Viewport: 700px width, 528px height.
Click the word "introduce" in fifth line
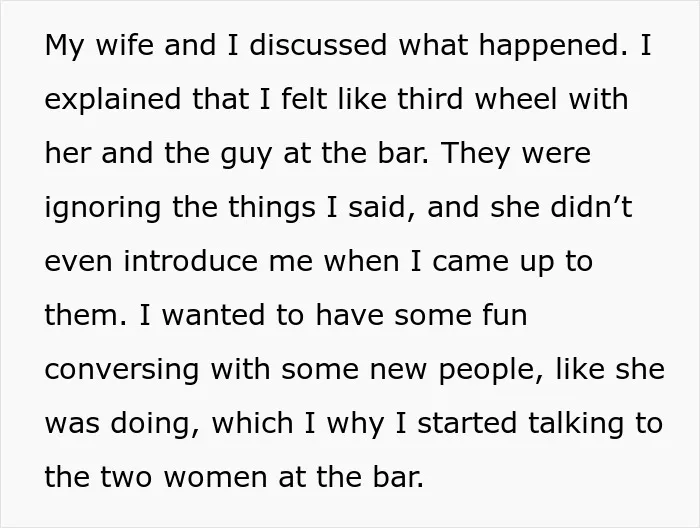click(191, 261)
